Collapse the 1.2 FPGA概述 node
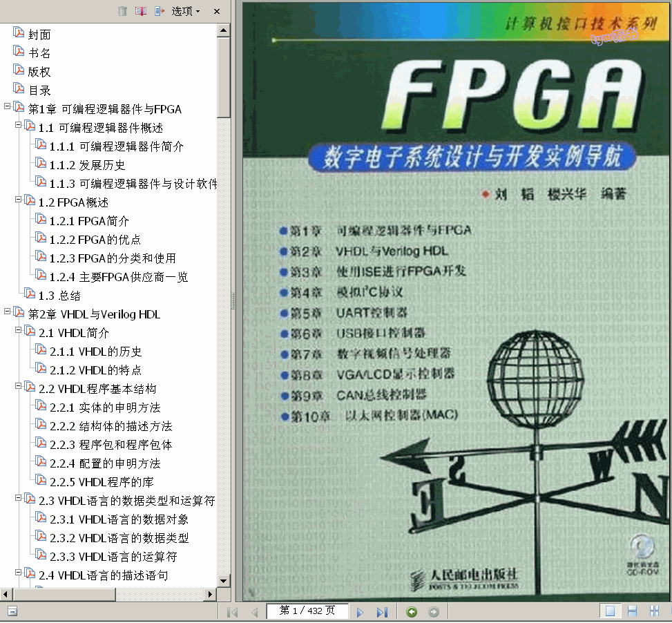Viewport: 672px width, 623px height. tap(18, 199)
